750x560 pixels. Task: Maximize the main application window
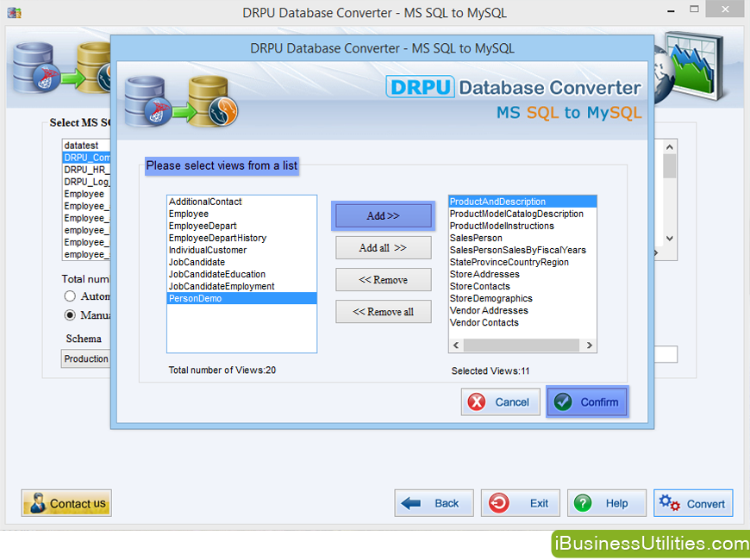pos(694,9)
